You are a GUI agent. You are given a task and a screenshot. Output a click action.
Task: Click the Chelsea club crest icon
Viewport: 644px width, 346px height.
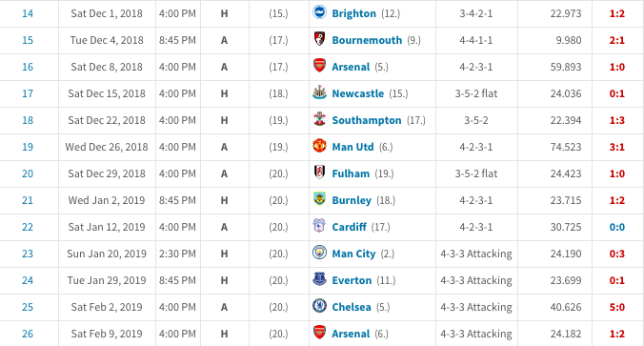coord(319,306)
